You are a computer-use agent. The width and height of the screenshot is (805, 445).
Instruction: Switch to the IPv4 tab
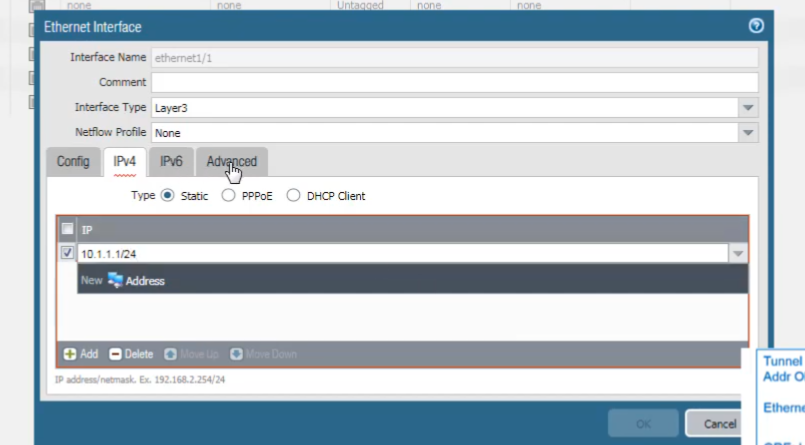tap(125, 162)
